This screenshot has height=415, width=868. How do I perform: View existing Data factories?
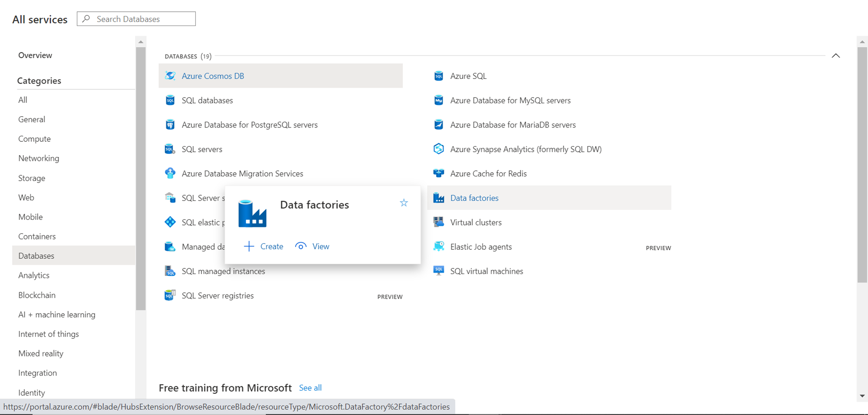coord(312,246)
